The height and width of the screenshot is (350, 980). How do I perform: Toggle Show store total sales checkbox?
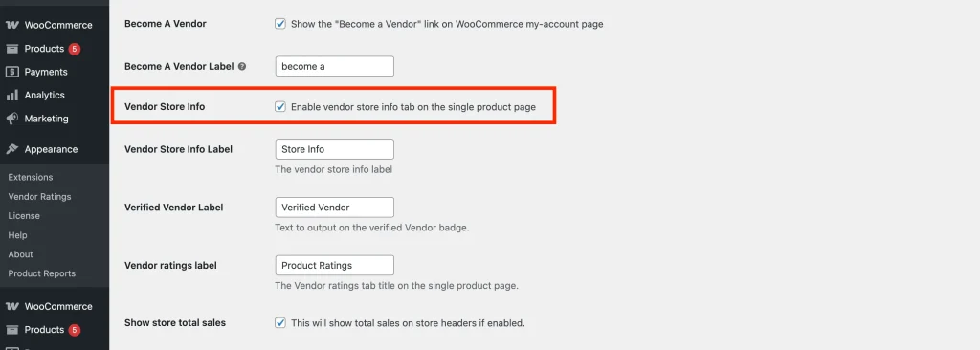coord(280,323)
